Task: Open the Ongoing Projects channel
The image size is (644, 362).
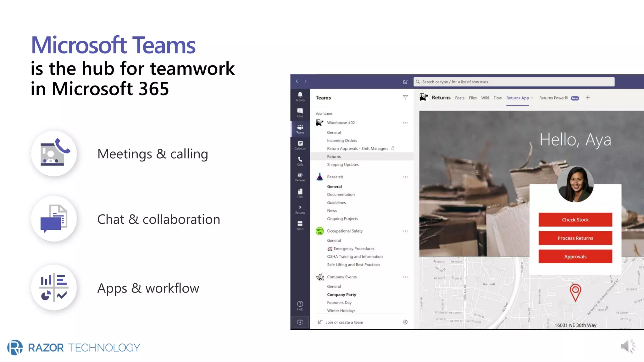Action: 342,219
